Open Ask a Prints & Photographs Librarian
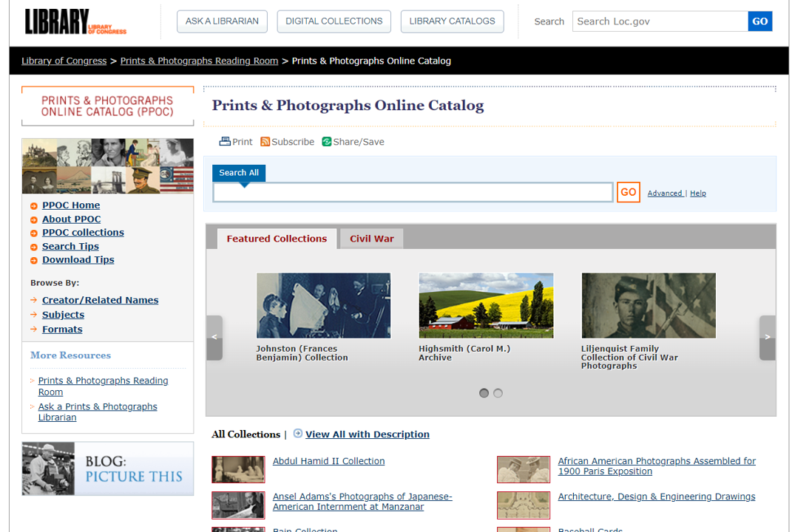This screenshot has width=809, height=532. click(98, 412)
